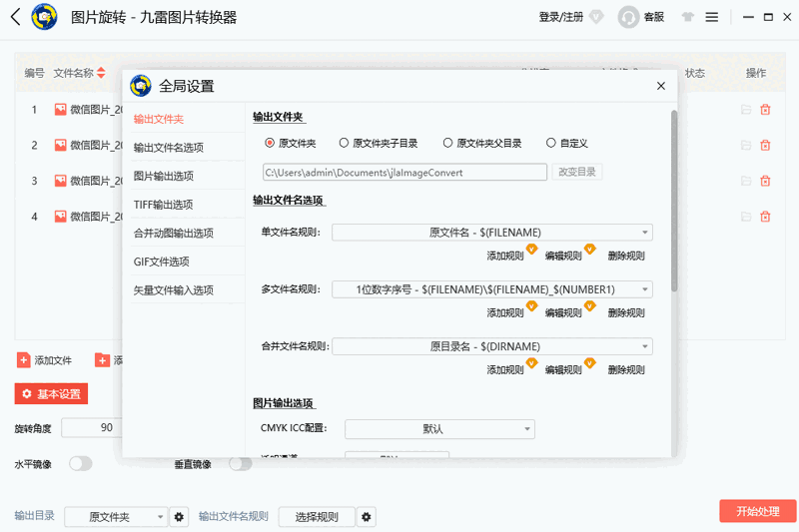
Task: Delete the row 3 file
Action: 765,181
